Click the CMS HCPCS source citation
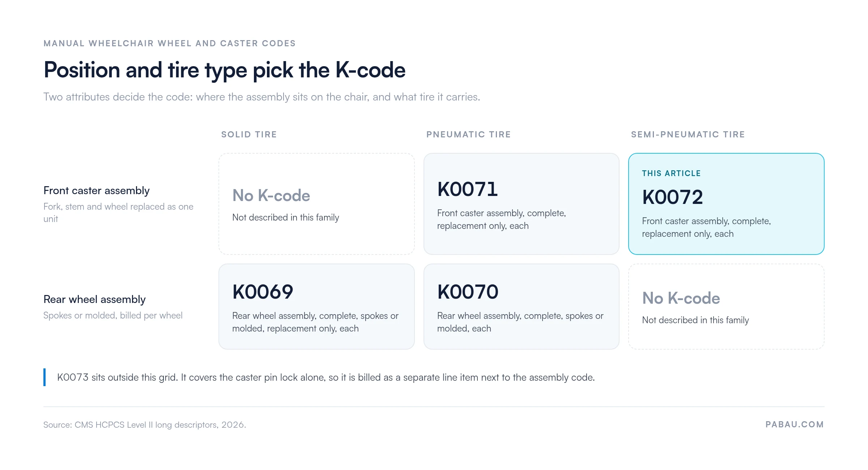Screen dimensions: 868x470 click(145, 425)
